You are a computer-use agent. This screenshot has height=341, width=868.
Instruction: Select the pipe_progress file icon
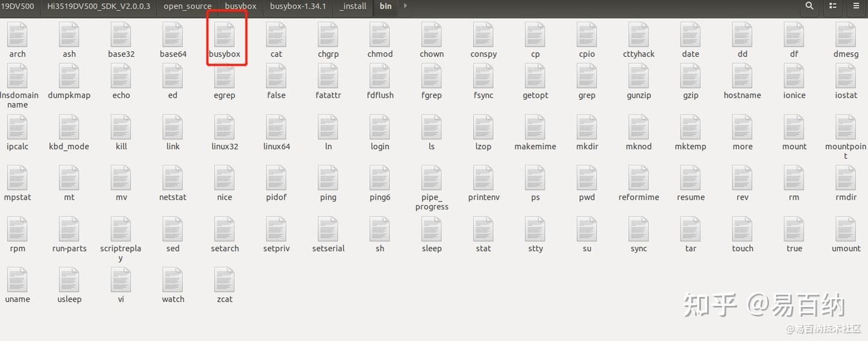[x=432, y=178]
